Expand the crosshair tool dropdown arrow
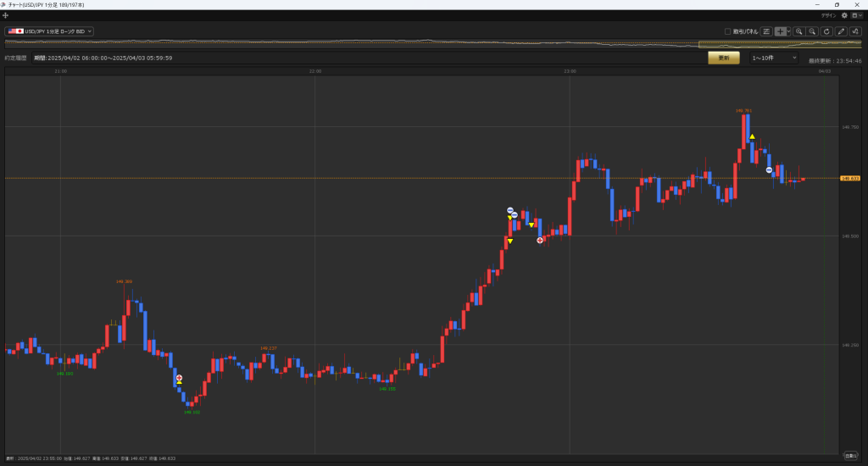This screenshot has width=868, height=466. (x=789, y=31)
